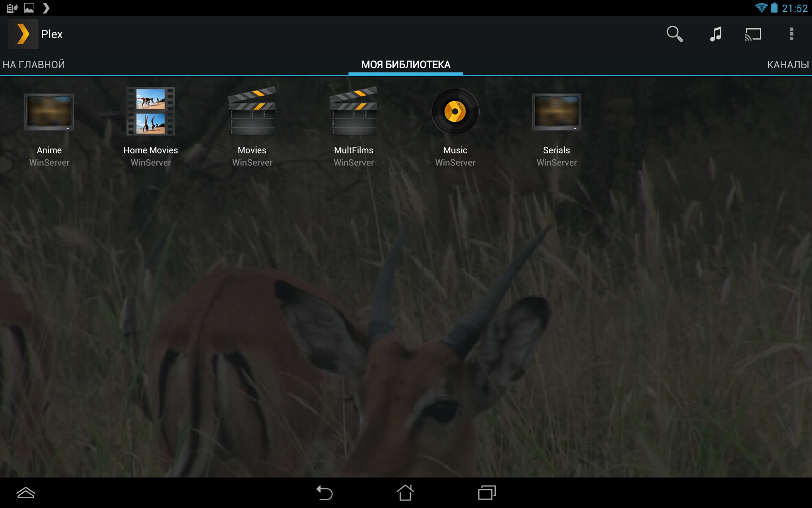The image size is (812, 508).
Task: Tap the clock showing 21:52
Action: point(795,8)
